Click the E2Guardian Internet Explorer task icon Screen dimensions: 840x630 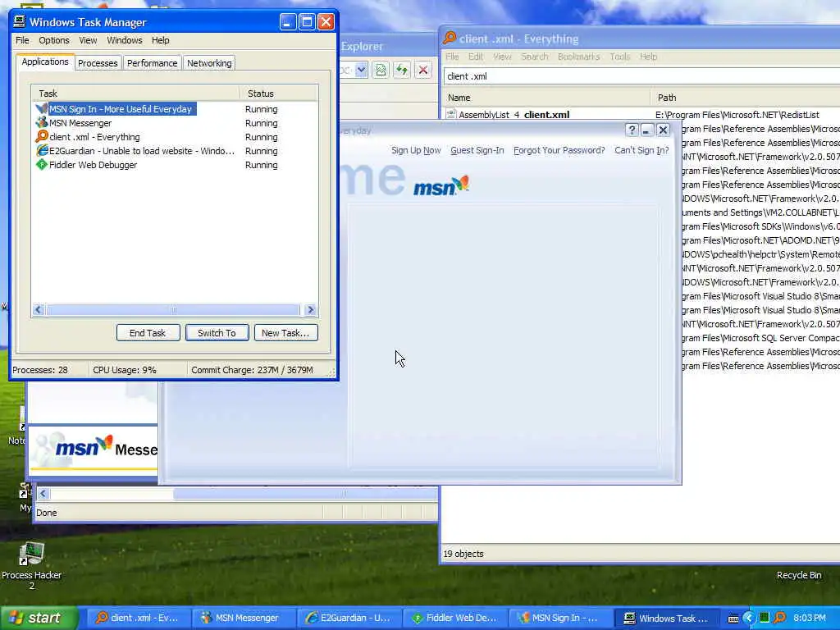[x=41, y=151]
